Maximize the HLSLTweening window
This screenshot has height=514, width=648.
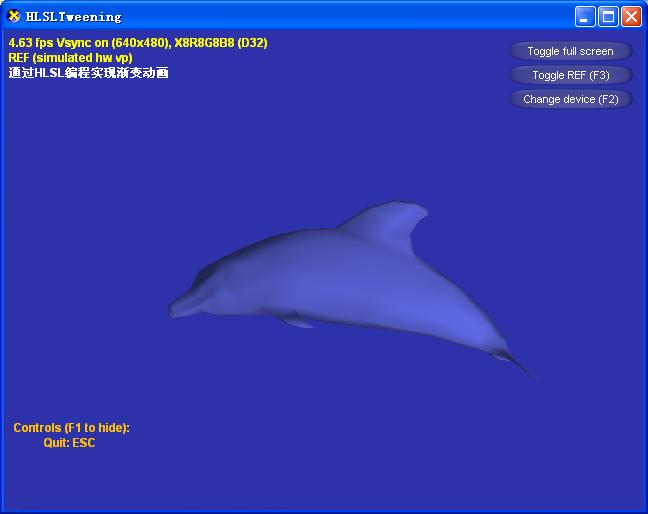click(x=608, y=17)
